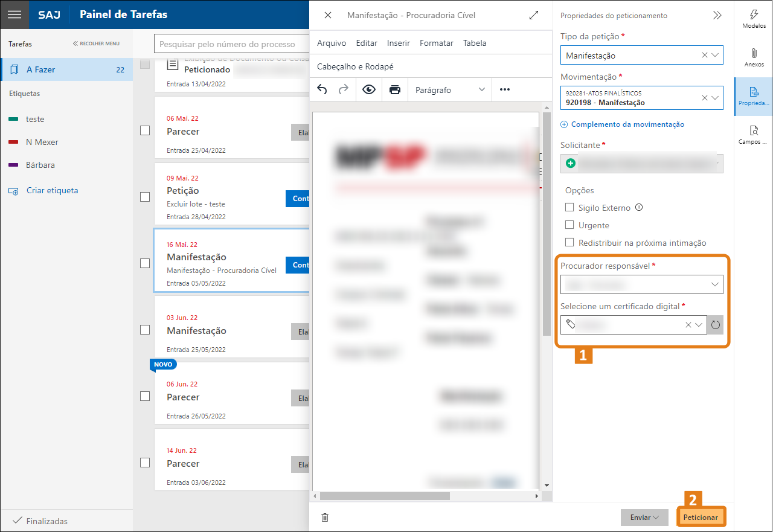Open the Formatar menu

[436, 43]
